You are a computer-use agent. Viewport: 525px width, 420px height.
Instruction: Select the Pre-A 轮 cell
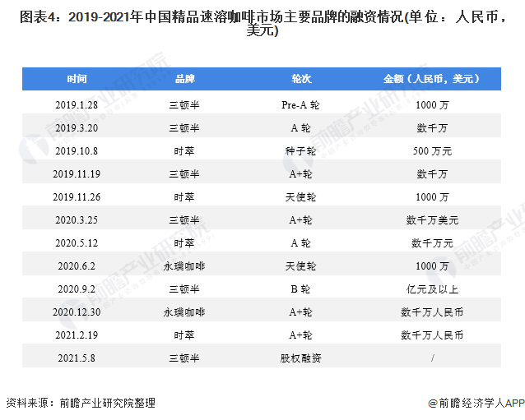coord(300,105)
